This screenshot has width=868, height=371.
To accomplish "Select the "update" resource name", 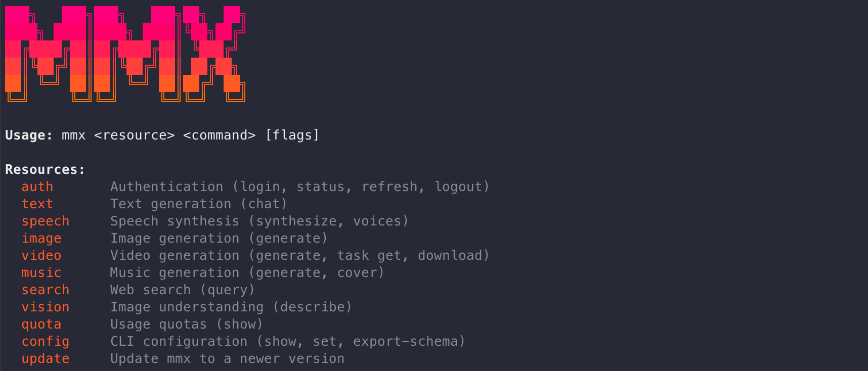I will click(45, 359).
